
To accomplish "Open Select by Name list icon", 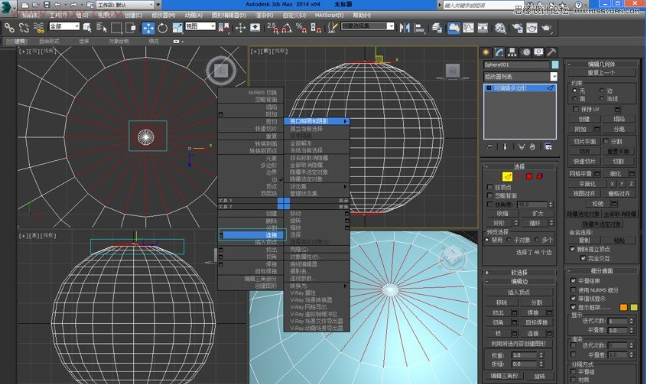I will [x=101, y=28].
